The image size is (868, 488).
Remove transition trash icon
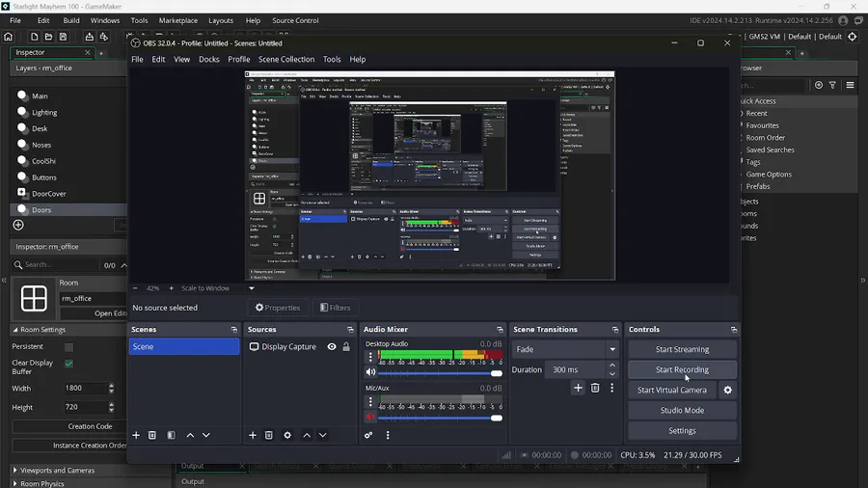[x=595, y=388]
